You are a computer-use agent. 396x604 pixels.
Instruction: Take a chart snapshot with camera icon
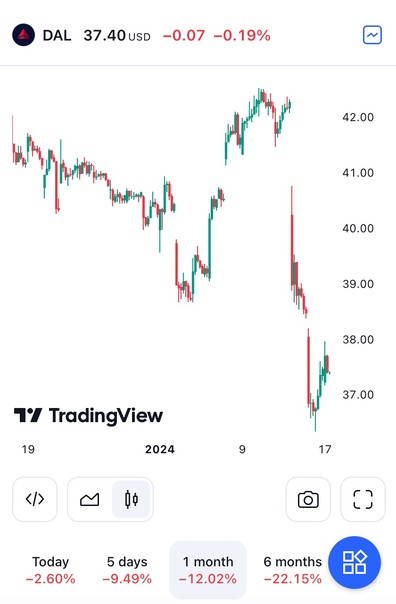coord(308,499)
